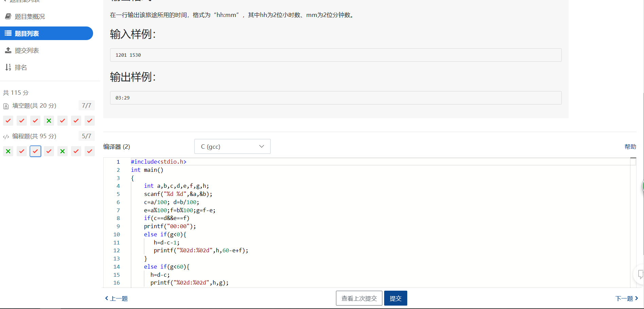
Task: Click the 编译器 (2) label
Action: (x=117, y=147)
